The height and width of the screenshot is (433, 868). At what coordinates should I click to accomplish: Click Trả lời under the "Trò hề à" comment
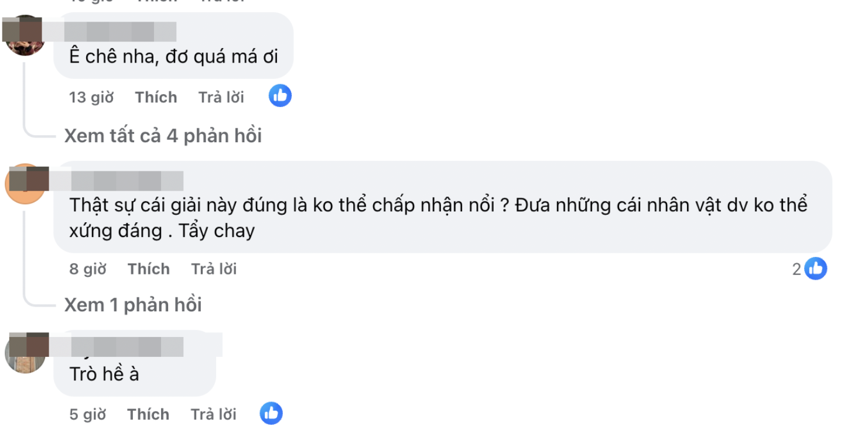click(x=214, y=414)
